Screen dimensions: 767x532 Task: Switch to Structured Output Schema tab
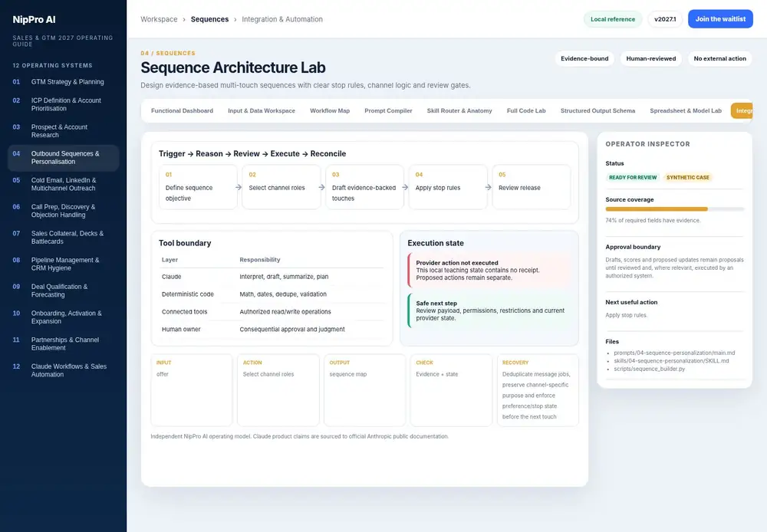pyautogui.click(x=597, y=111)
